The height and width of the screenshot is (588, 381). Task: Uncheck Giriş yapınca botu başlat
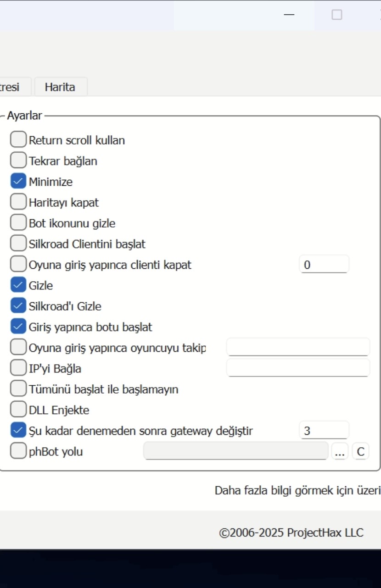pos(18,327)
